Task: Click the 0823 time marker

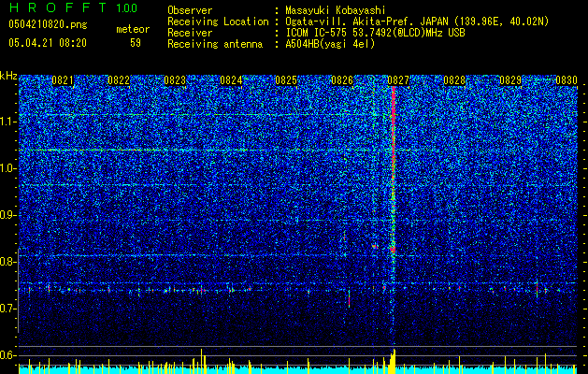Action: click(175, 80)
